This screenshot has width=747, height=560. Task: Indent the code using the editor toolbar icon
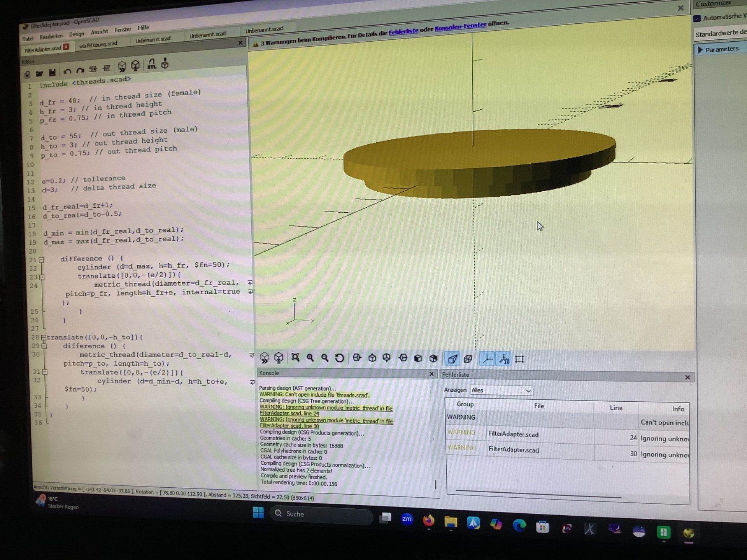pyautogui.click(x=107, y=68)
